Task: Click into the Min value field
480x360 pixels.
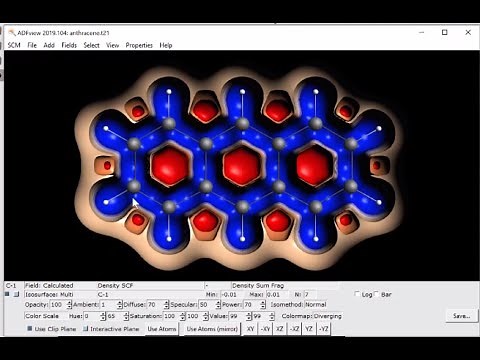Action: tap(232, 295)
